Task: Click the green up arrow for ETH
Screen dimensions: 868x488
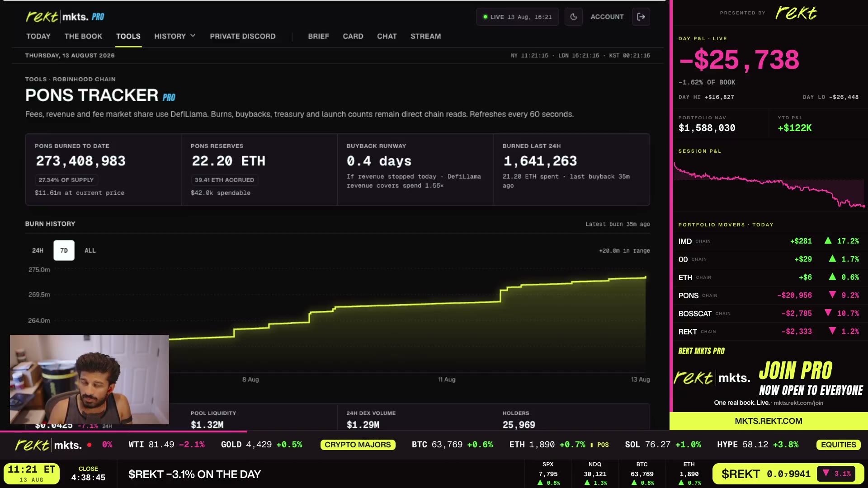Action: (832, 277)
